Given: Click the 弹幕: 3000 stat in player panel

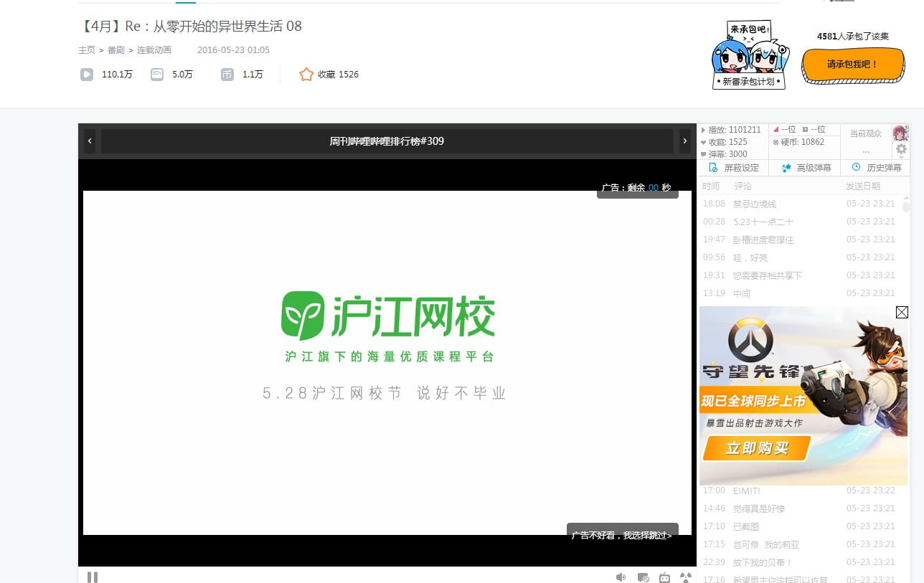Looking at the screenshot, I should 724,154.
